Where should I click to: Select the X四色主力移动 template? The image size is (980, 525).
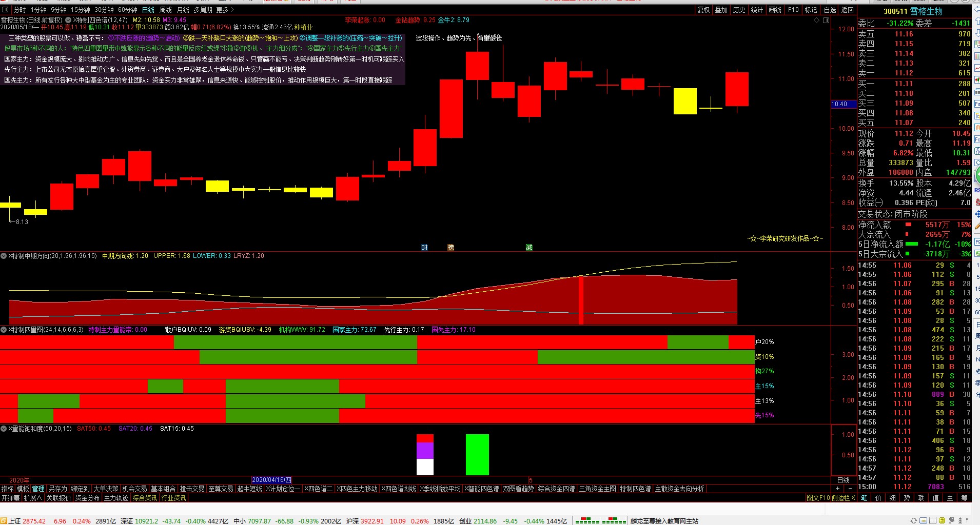(357, 489)
